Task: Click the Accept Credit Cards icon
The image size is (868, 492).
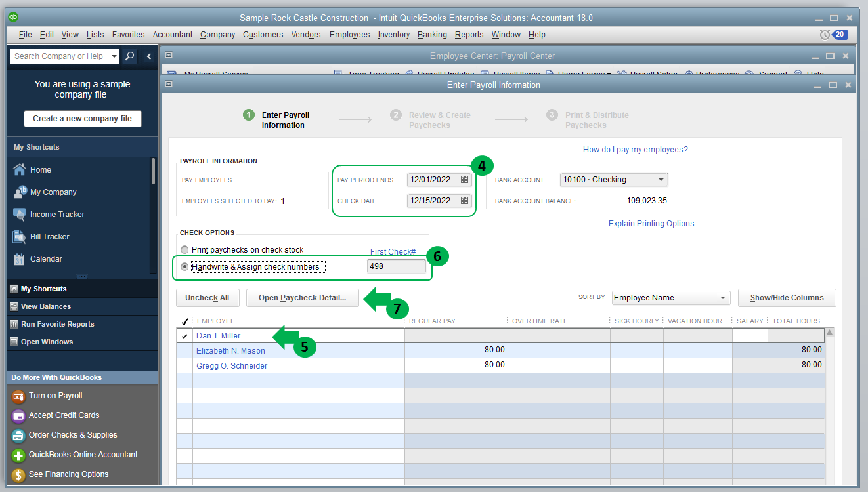Action: (x=18, y=415)
